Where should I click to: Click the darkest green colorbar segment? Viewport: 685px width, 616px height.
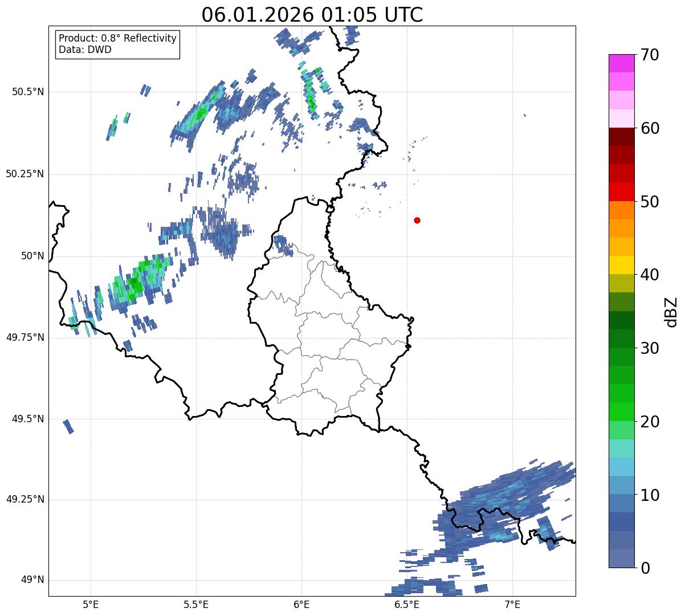coord(621,320)
